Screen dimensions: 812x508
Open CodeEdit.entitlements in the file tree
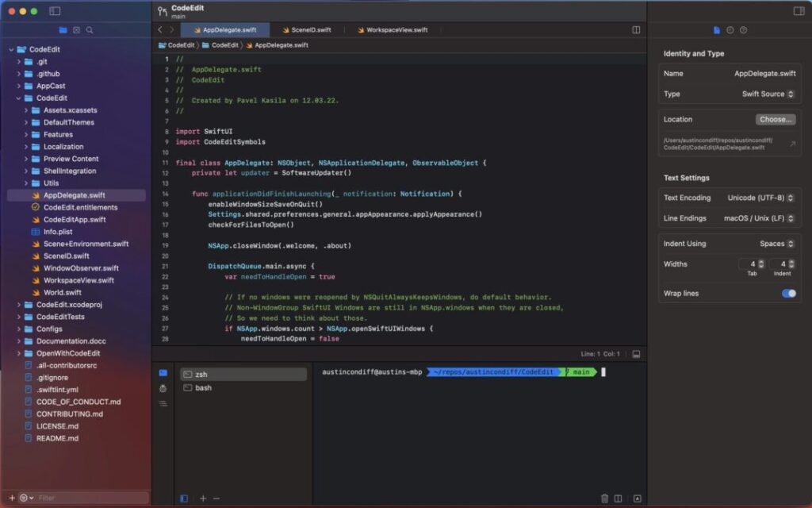(x=80, y=207)
